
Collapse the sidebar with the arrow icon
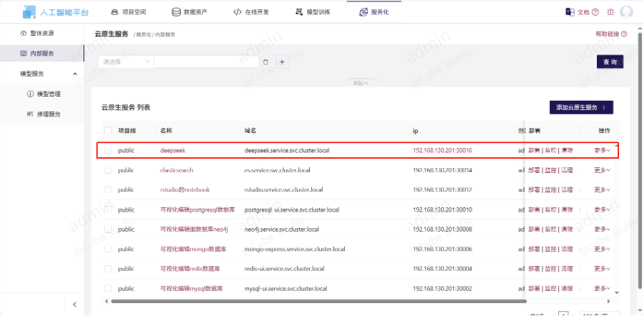click(74, 305)
